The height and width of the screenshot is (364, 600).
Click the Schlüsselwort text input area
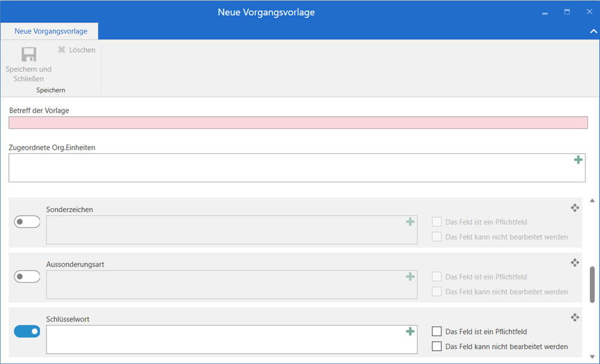(x=223, y=340)
